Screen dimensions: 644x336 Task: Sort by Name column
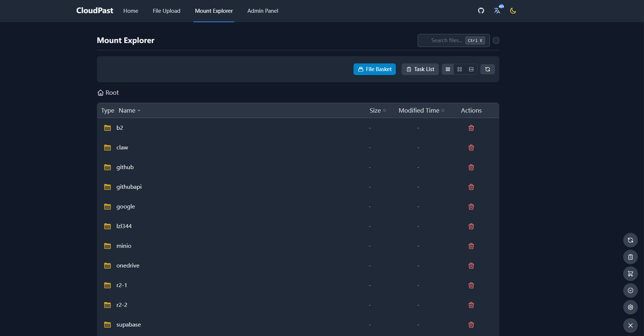coord(129,110)
